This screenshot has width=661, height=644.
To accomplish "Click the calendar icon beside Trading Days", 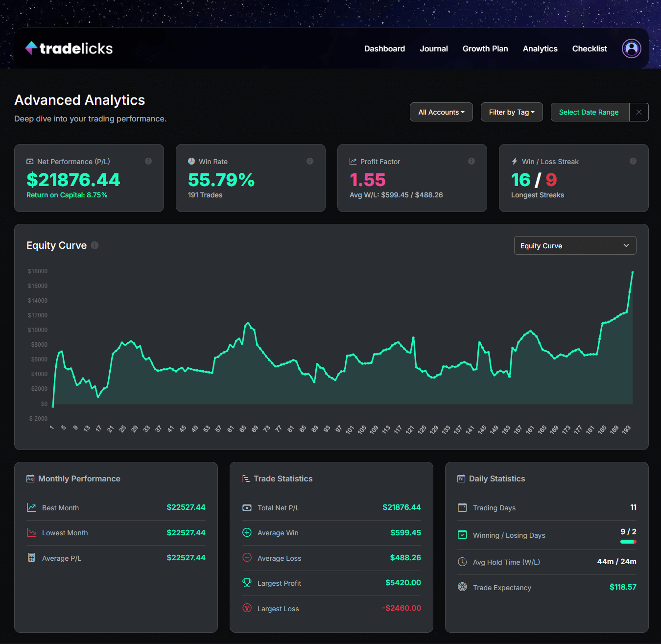I will click(462, 507).
